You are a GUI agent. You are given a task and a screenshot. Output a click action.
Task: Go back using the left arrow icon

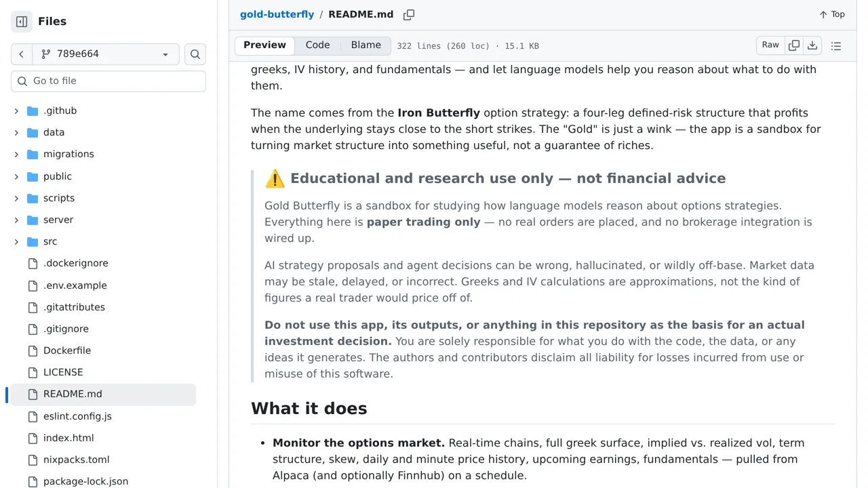click(22, 54)
